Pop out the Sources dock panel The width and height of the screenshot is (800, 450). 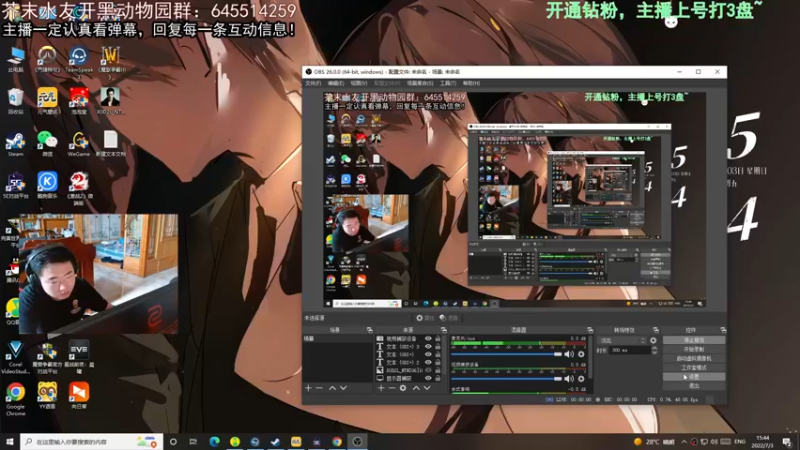tap(443, 330)
